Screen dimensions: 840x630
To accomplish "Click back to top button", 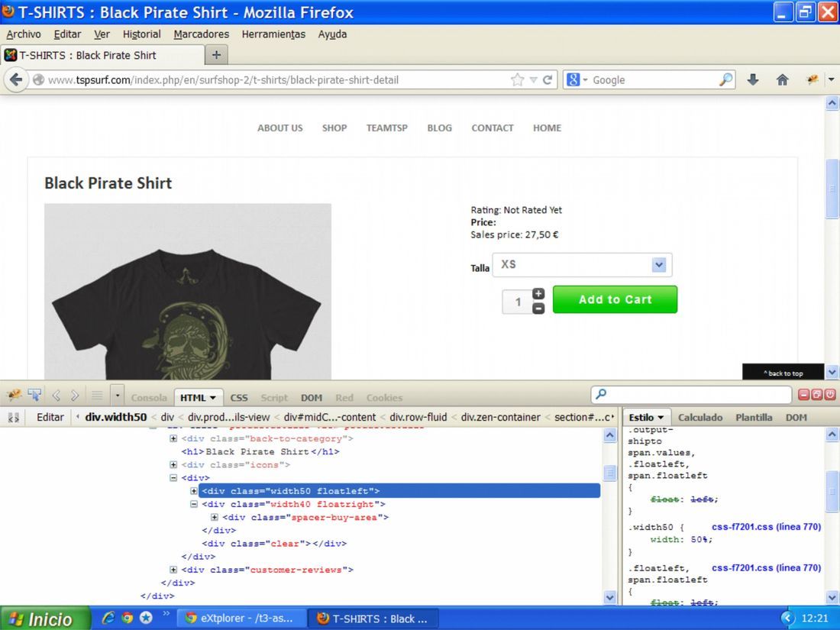I will tap(783, 373).
